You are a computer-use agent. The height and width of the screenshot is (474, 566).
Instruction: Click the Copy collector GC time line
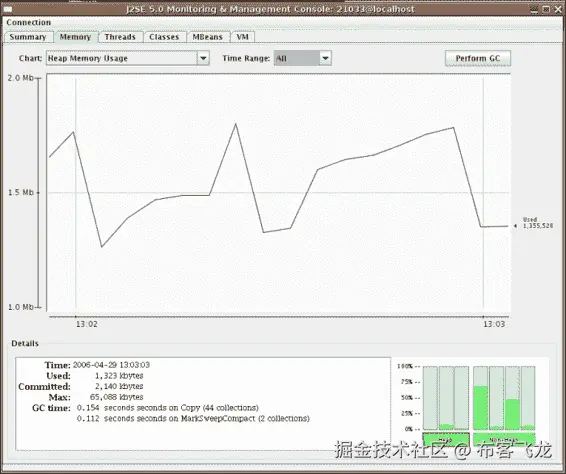[168, 408]
